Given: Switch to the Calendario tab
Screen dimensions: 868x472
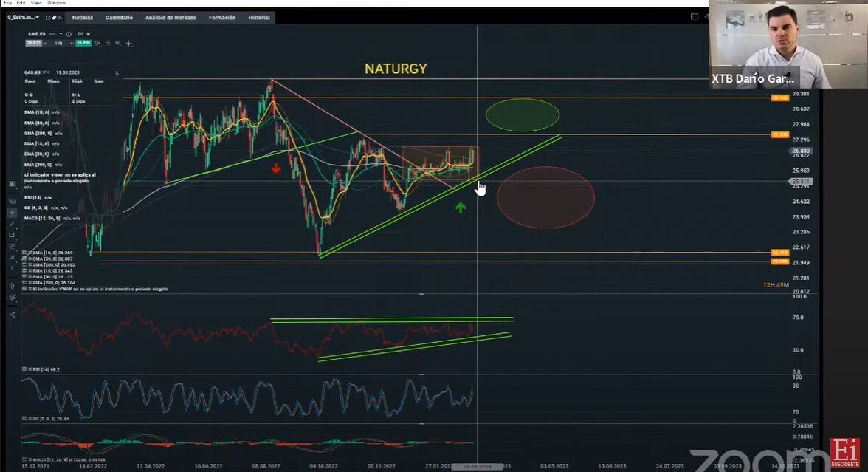Looking at the screenshot, I should pyautogui.click(x=119, y=18).
